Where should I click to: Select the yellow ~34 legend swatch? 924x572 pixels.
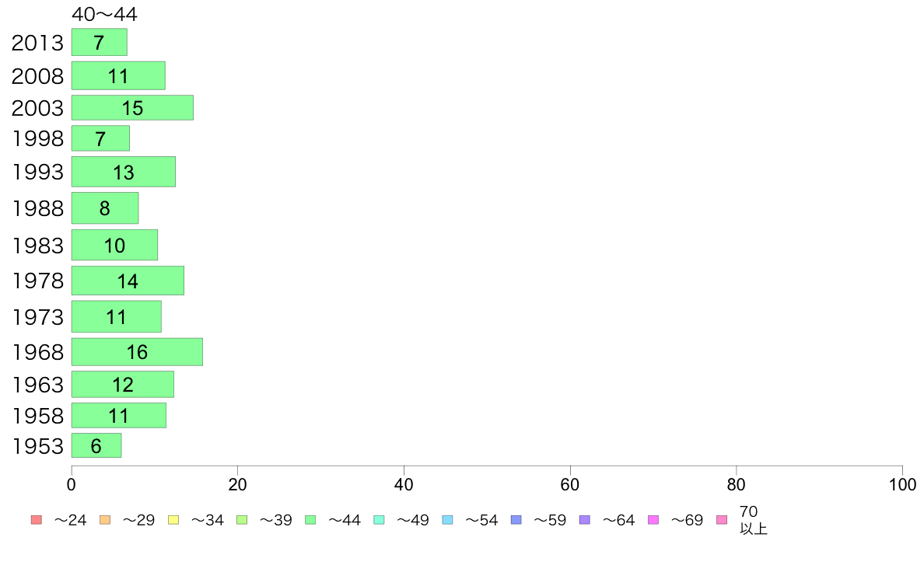tap(173, 520)
